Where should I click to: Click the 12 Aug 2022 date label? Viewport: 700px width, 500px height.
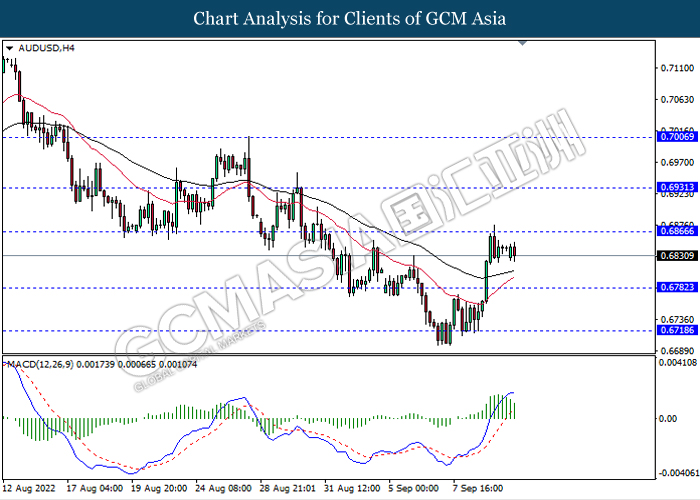(x=29, y=488)
